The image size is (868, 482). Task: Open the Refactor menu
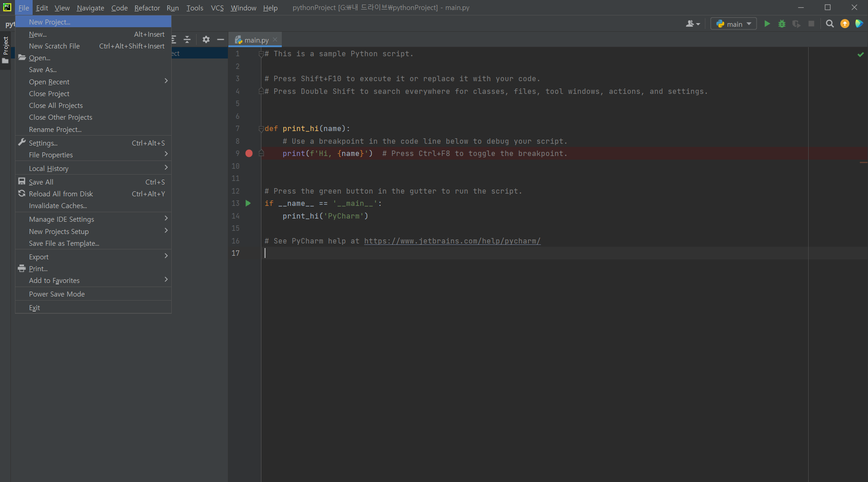pos(147,8)
